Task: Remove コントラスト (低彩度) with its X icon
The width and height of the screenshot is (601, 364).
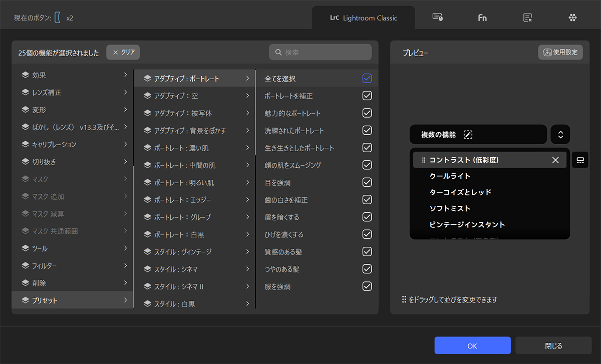Action: coord(555,160)
